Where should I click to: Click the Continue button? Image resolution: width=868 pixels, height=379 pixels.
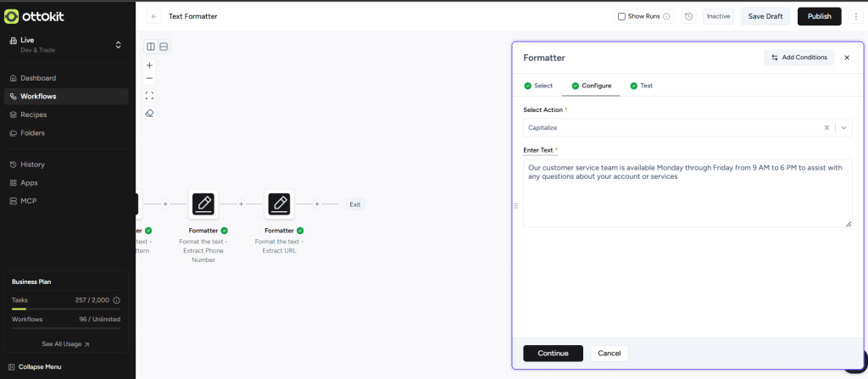click(x=553, y=353)
